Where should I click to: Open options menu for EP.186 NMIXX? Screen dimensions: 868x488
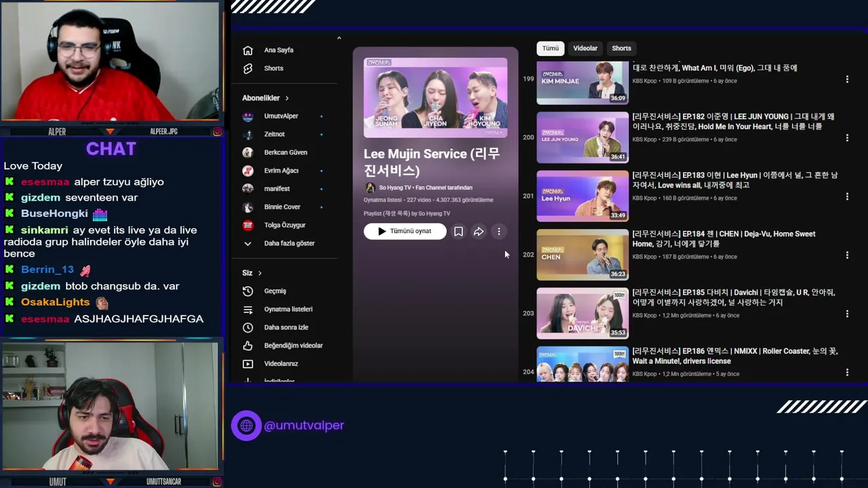pos(847,372)
